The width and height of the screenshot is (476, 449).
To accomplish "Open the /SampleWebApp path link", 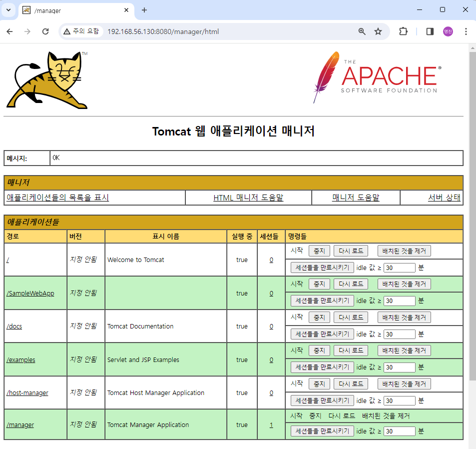I will (x=30, y=293).
